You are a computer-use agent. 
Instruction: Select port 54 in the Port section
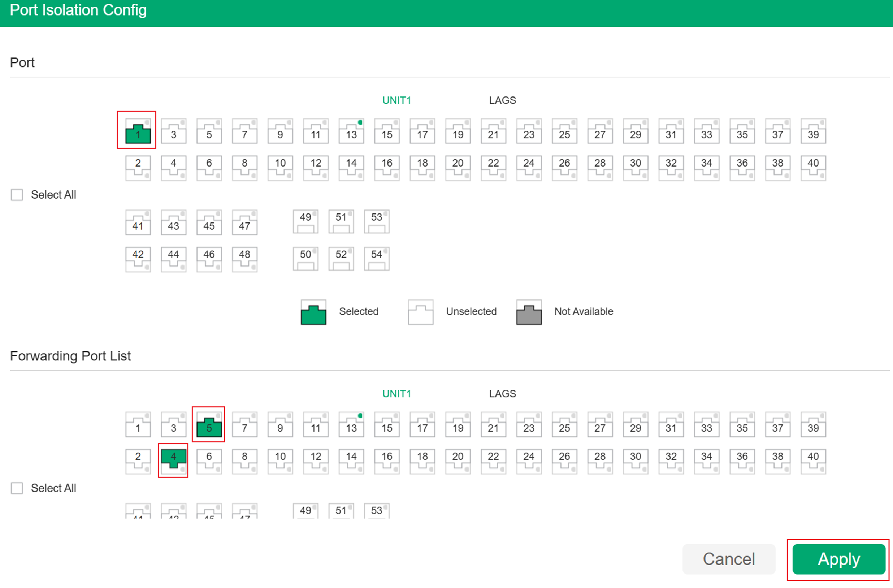tap(376, 258)
